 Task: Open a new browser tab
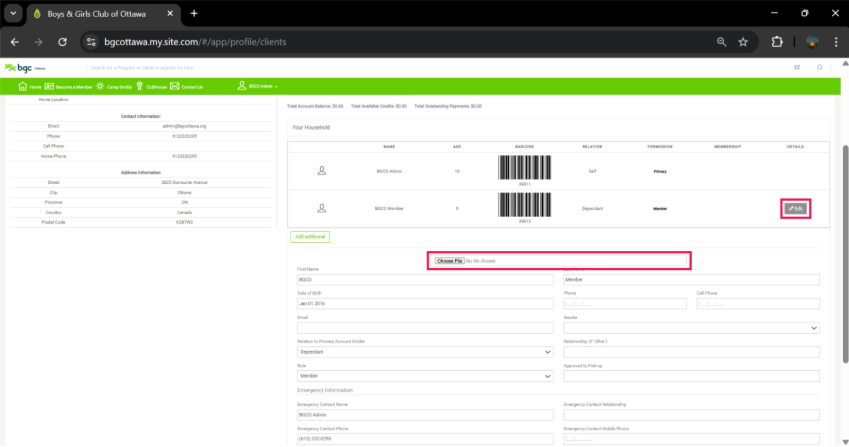point(194,14)
